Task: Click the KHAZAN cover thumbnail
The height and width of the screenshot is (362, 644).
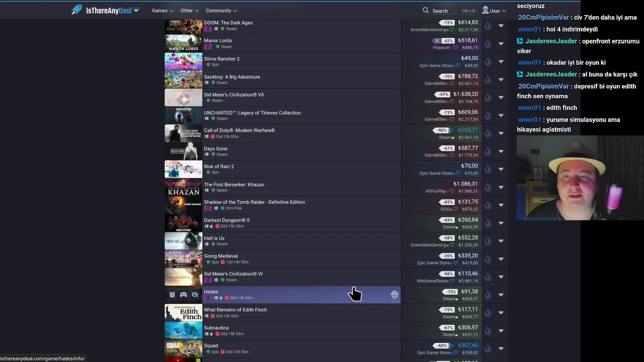Action: point(183,187)
